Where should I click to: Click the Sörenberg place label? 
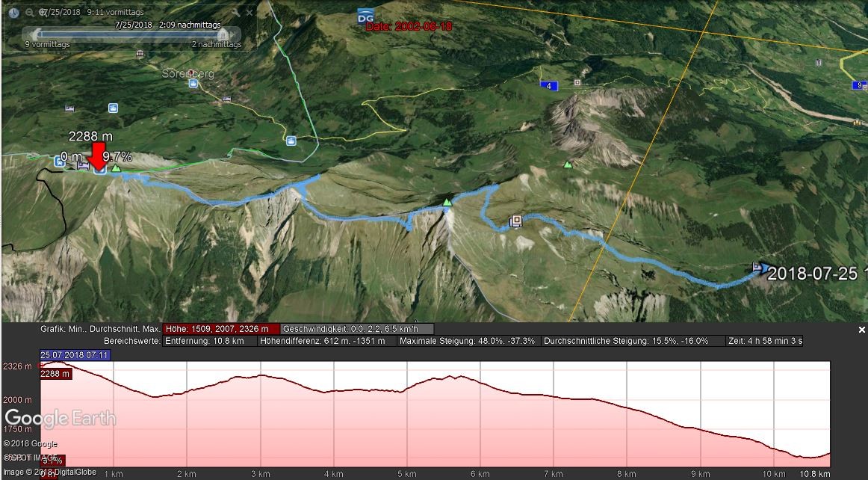pyautogui.click(x=187, y=74)
